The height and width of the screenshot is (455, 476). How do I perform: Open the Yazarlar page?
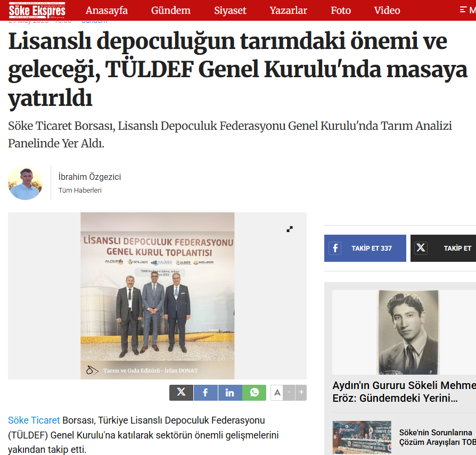click(289, 10)
